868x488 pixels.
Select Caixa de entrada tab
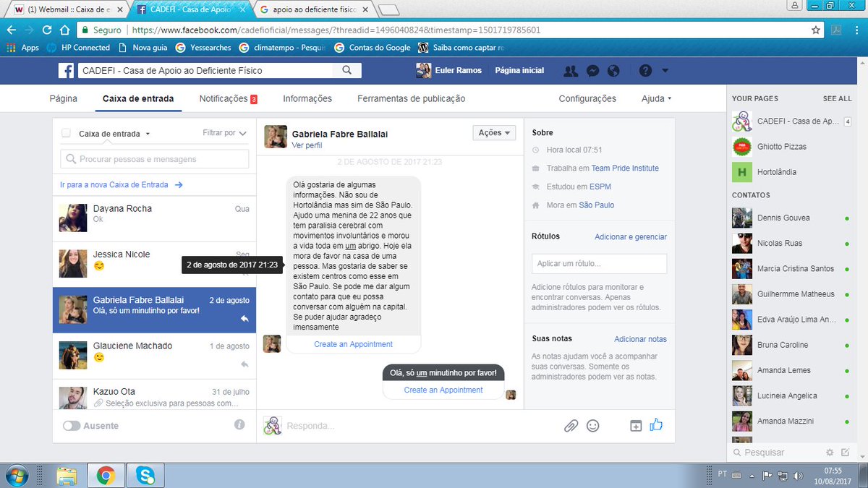point(138,98)
